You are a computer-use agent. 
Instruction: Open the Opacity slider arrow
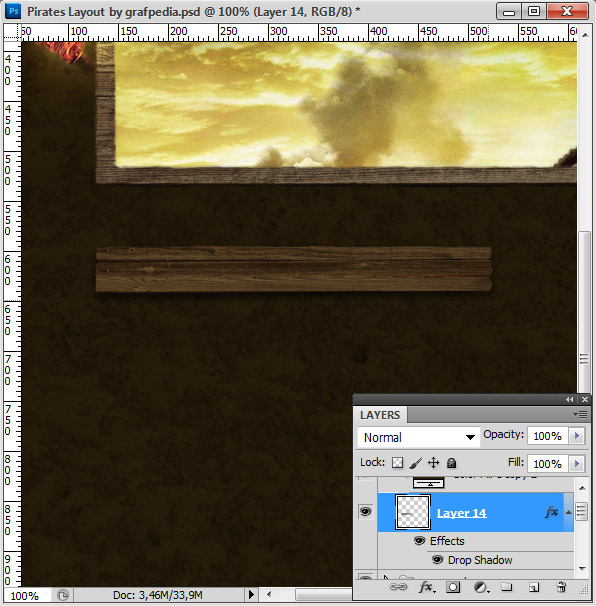577,436
